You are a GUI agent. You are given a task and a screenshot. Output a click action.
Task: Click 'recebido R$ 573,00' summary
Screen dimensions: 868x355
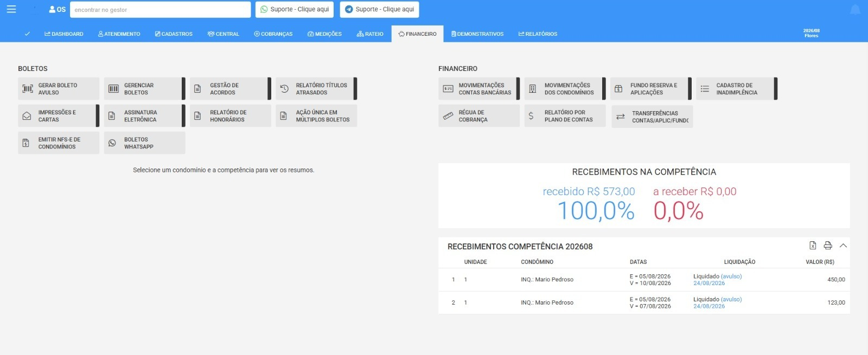(x=589, y=191)
